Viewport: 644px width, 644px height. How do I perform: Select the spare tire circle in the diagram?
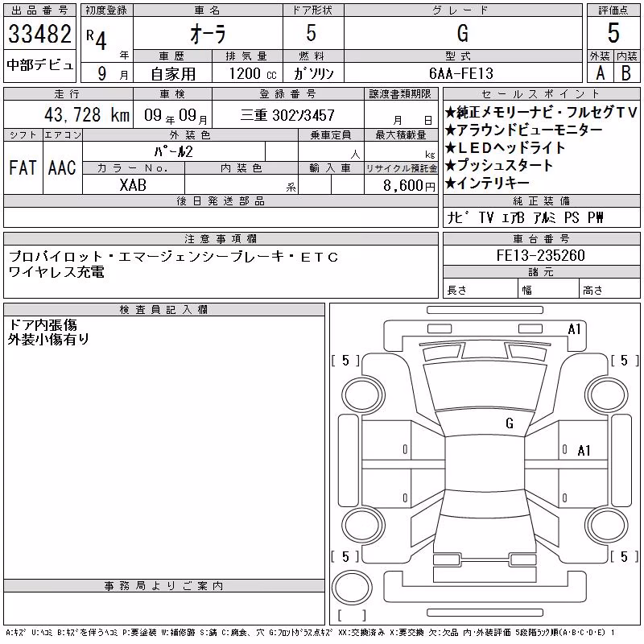[x=352, y=587]
